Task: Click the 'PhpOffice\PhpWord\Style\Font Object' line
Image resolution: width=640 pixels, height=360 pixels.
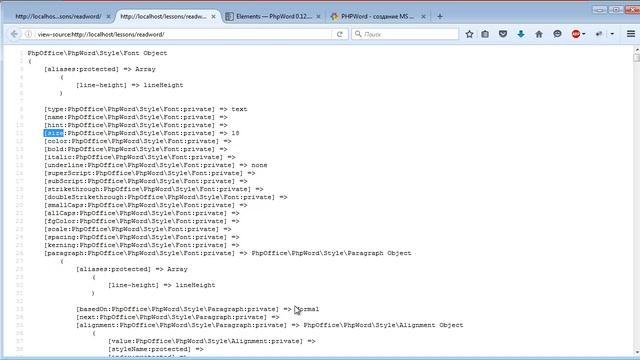Action: 98,53
